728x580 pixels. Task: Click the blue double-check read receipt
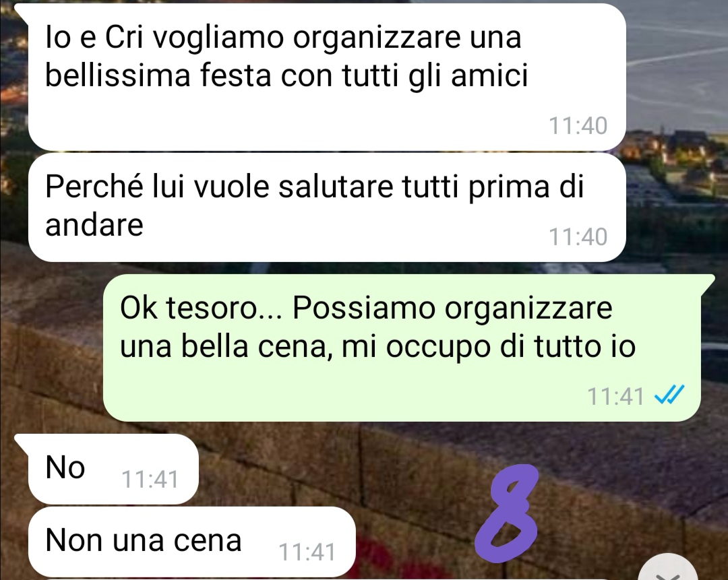[669, 395]
